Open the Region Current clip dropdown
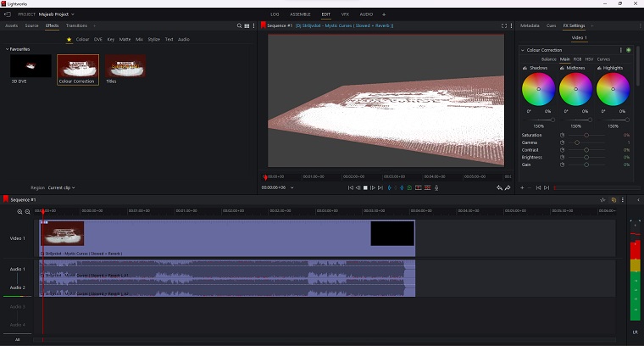This screenshot has width=644, height=346. click(x=61, y=187)
